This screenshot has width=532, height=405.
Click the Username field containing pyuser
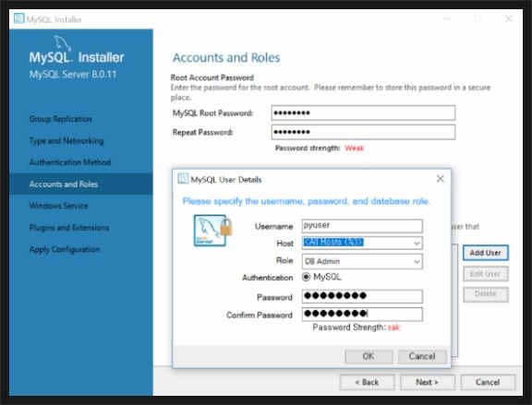click(362, 226)
